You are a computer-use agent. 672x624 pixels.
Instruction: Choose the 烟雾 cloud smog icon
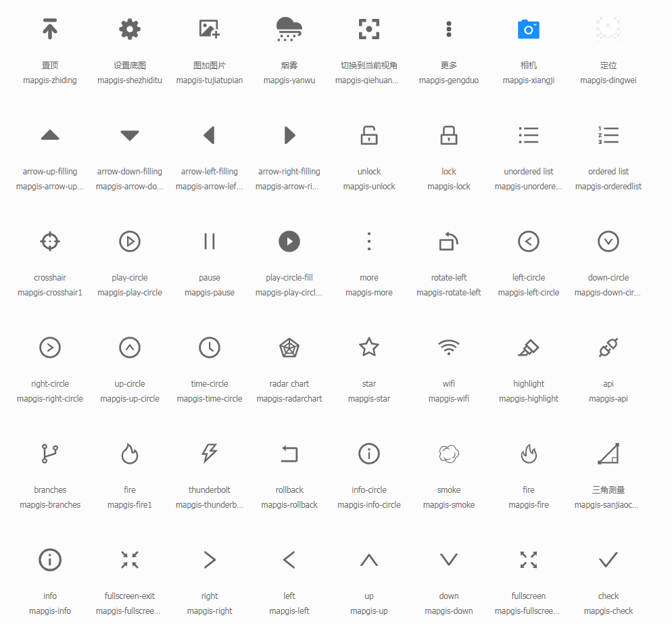(289, 29)
